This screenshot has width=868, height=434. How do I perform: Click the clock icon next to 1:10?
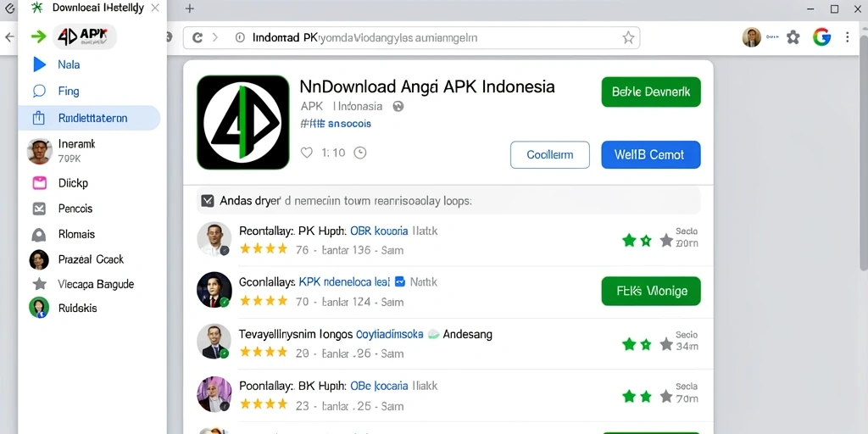coord(359,153)
